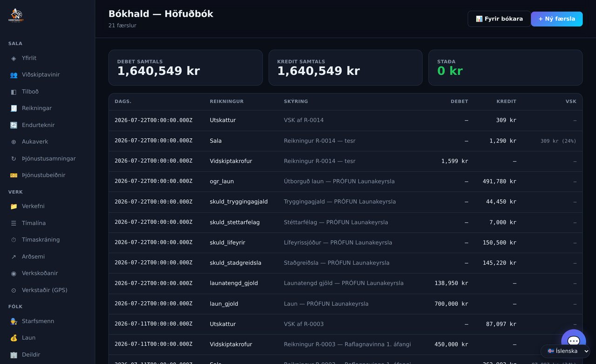Click the Starfsmenn worker icon
Image resolution: width=596 pixels, height=364 pixels.
[x=14, y=321]
